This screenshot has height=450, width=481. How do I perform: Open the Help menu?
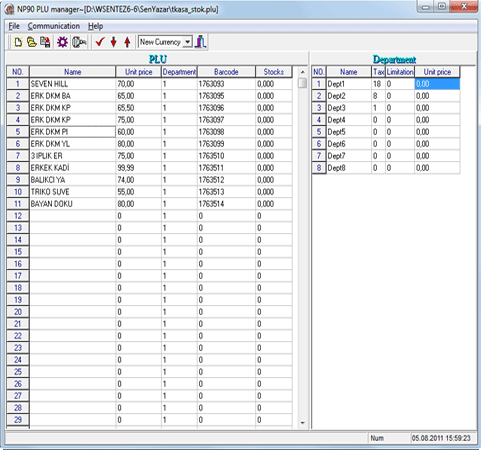click(95, 26)
